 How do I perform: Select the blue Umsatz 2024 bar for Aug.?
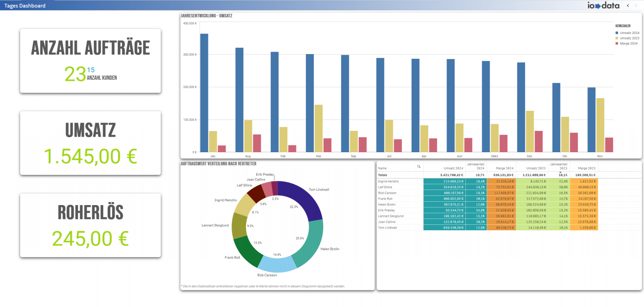(x=239, y=100)
